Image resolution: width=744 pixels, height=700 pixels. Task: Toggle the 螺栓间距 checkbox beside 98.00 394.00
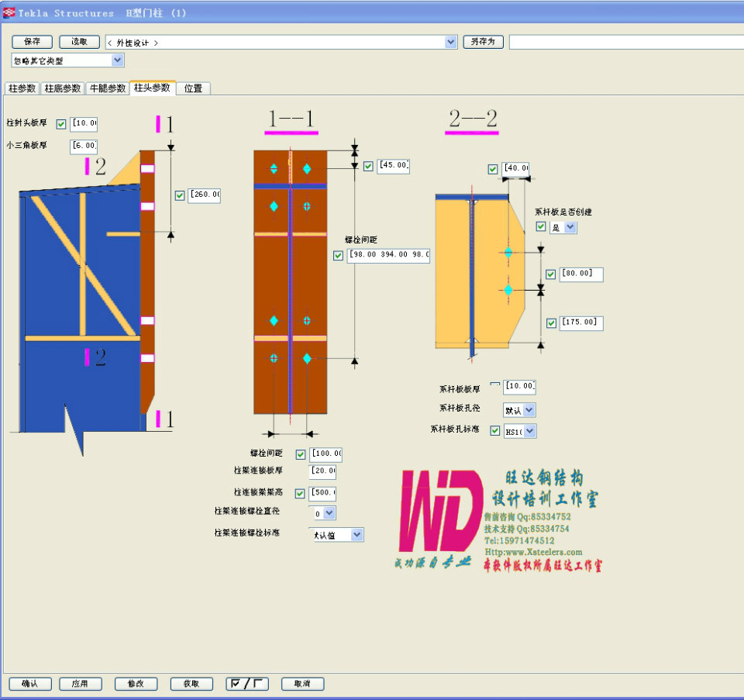pyautogui.click(x=338, y=255)
